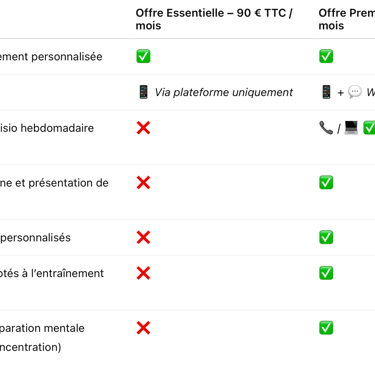
Task: Click the phone emoji beside 'Via plateforme uniquement'
Action: pos(143,92)
